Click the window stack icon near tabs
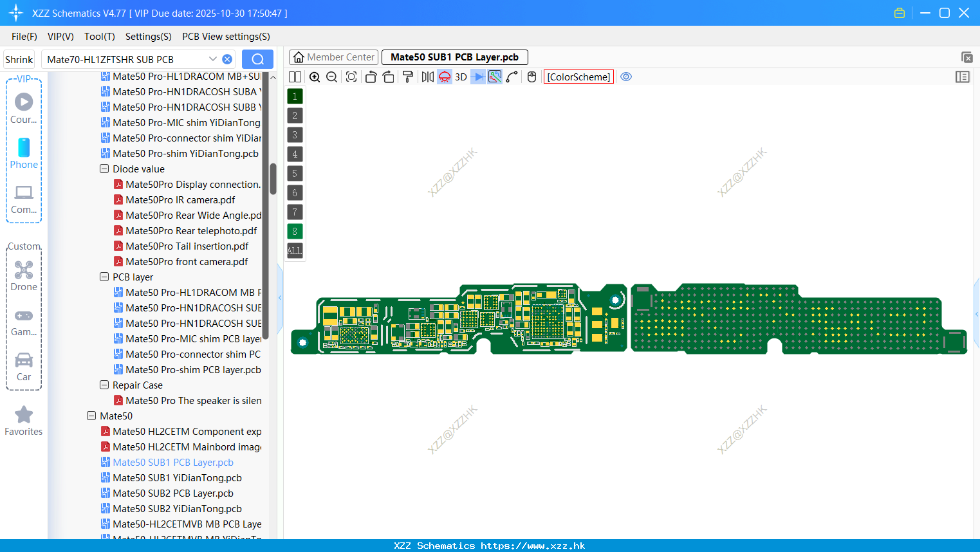Image resolution: width=980 pixels, height=552 pixels. (966, 57)
